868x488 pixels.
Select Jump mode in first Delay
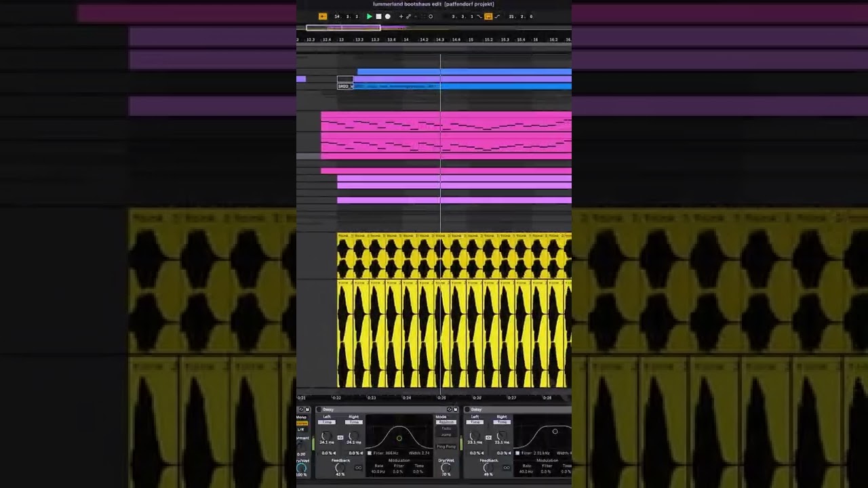[x=446, y=435]
